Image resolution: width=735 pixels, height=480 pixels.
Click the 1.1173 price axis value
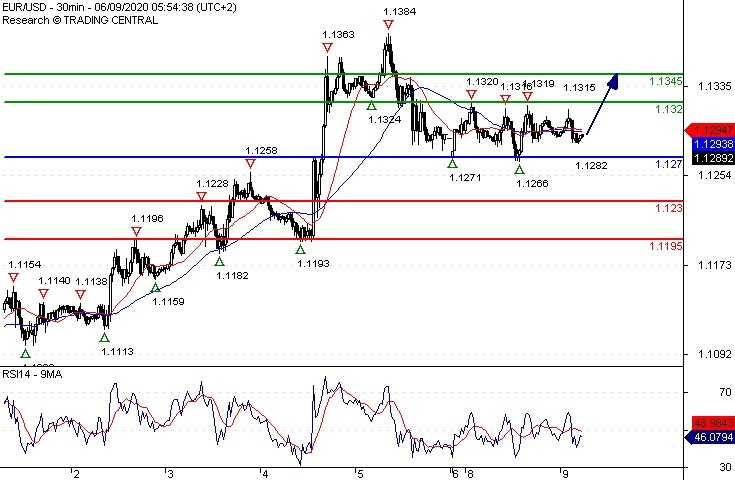[x=714, y=265]
